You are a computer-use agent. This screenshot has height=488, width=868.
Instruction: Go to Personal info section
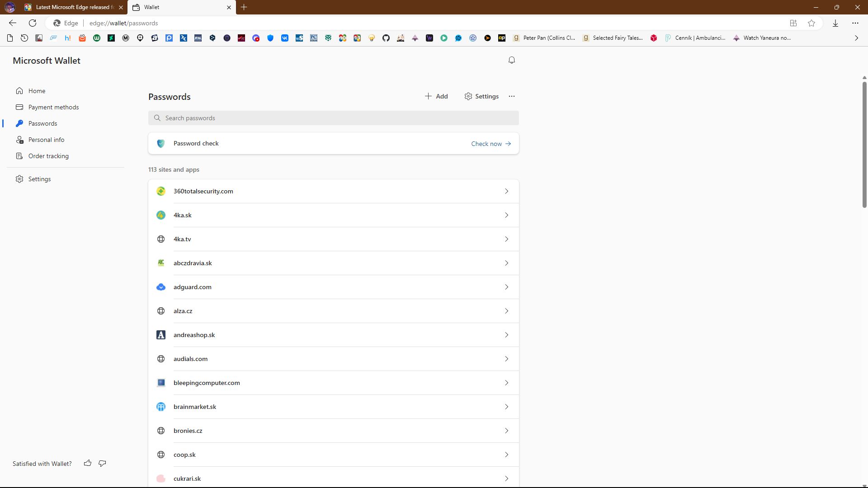[x=46, y=140]
